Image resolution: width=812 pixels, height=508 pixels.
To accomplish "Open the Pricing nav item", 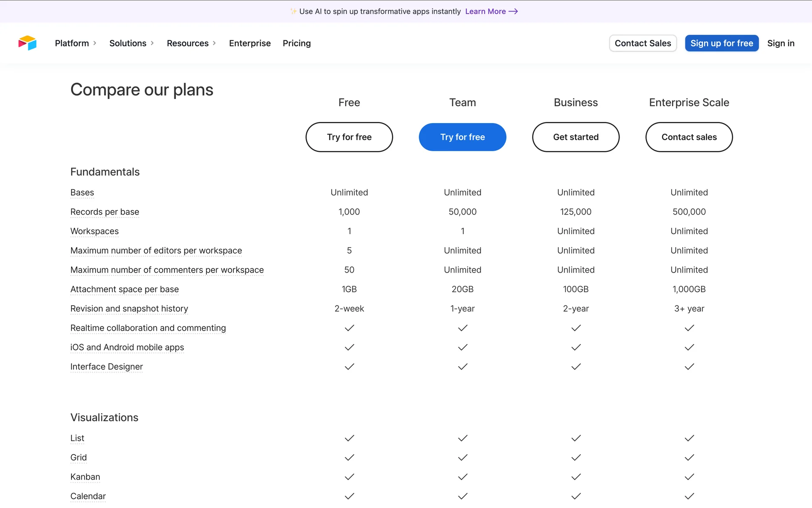I will coord(296,43).
